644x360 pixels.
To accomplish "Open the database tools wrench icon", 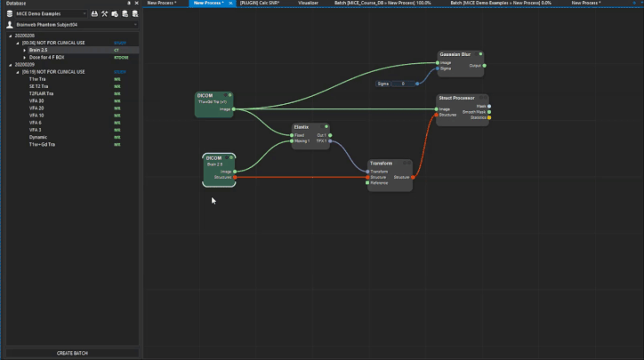I will click(x=105, y=14).
